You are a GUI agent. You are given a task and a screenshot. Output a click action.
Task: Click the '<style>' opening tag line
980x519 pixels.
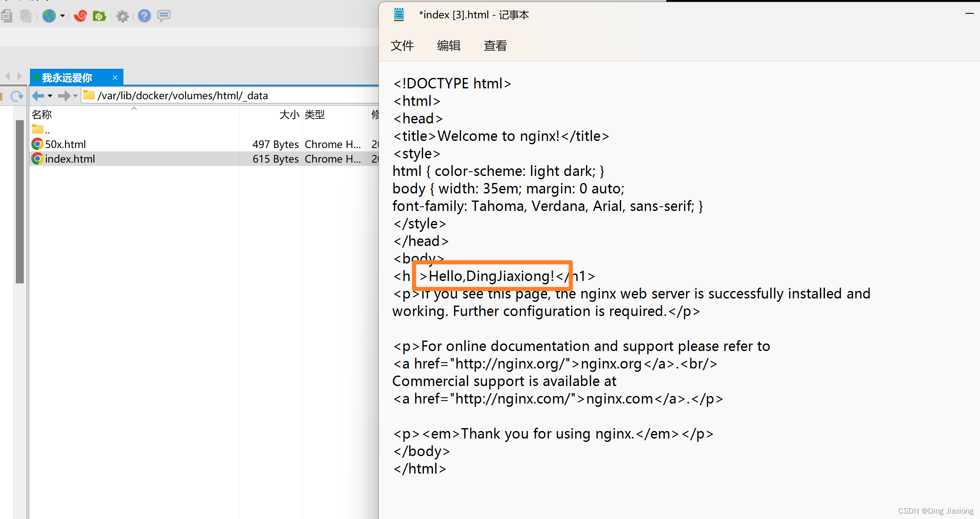click(416, 153)
